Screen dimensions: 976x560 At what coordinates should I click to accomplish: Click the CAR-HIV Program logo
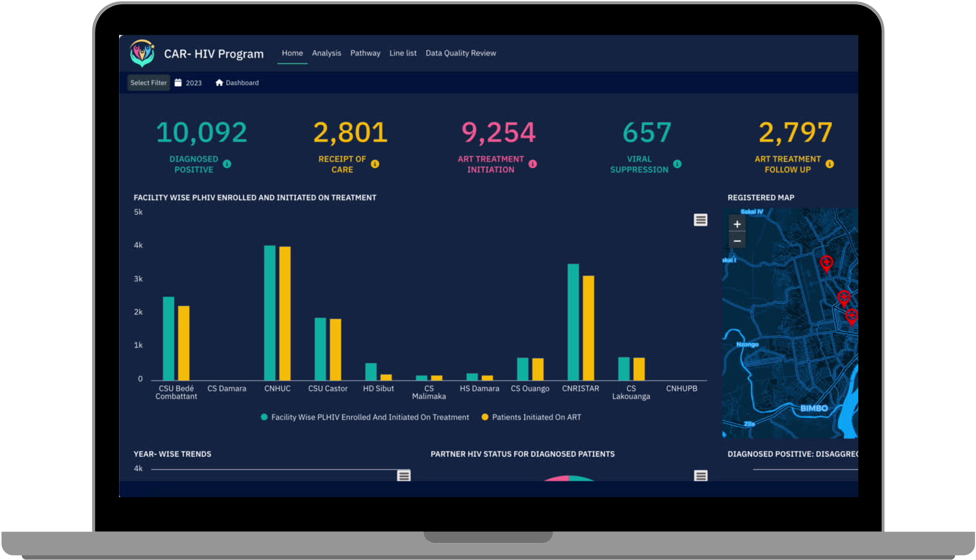[142, 53]
